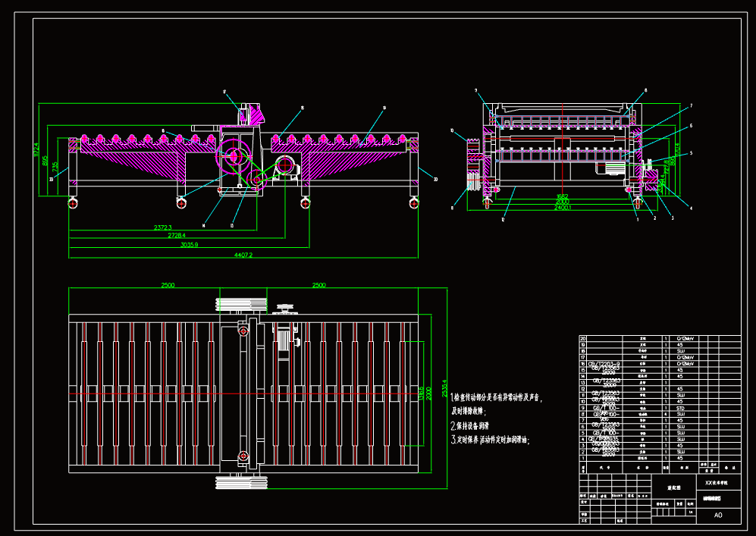Select the 装配图 title block cell
Screen dimensions: 756x536
pos(673,487)
